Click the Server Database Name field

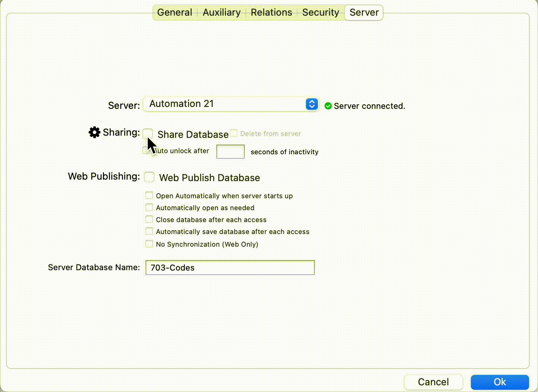coord(230,268)
